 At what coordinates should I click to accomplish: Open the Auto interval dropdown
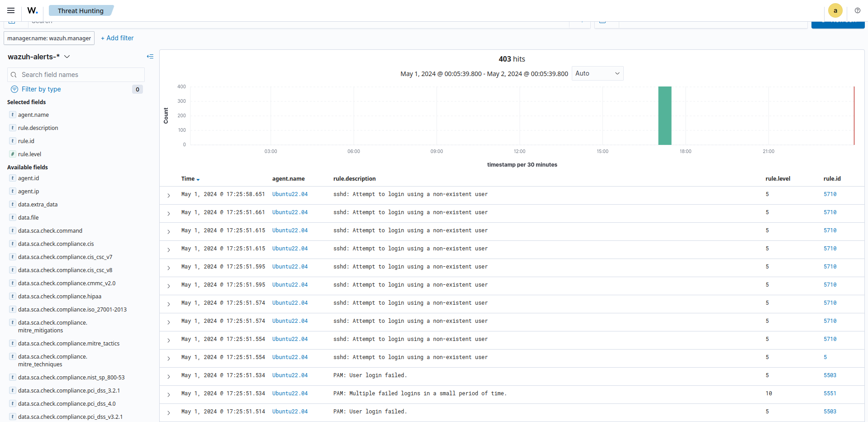(x=597, y=73)
